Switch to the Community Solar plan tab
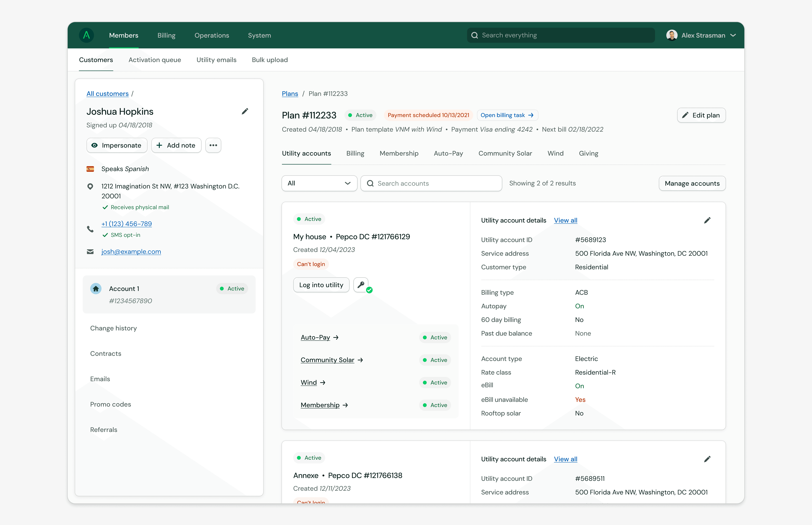 (505, 153)
